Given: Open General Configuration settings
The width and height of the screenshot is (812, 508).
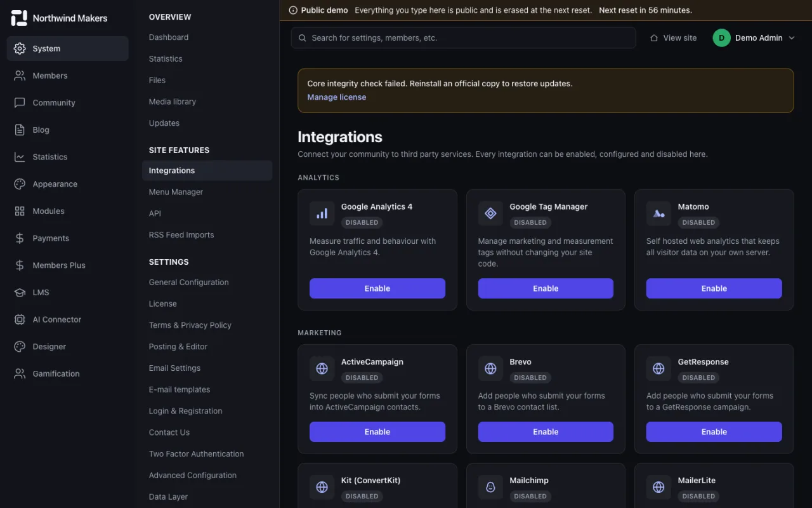Looking at the screenshot, I should (x=189, y=283).
